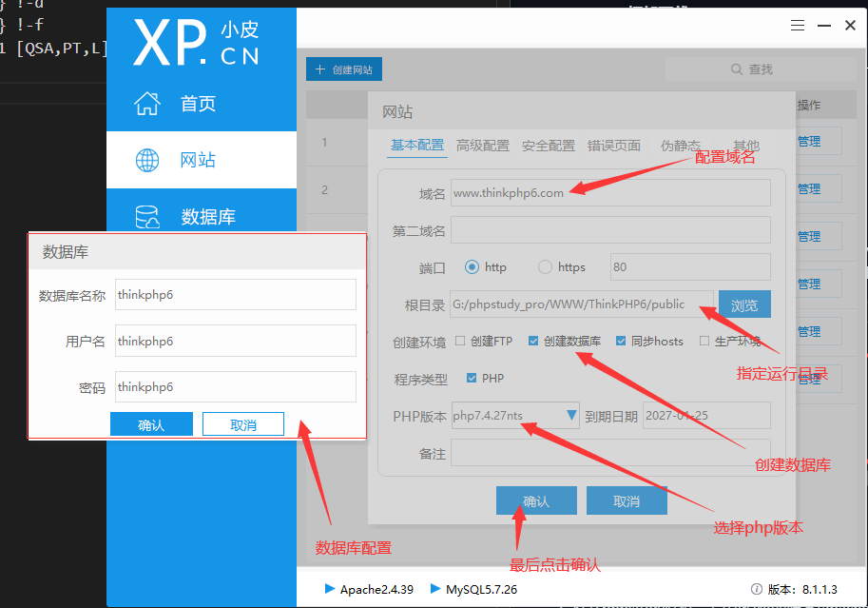Viewport: 868px width, 608px height.
Task: Select the http radio button
Action: (x=472, y=267)
